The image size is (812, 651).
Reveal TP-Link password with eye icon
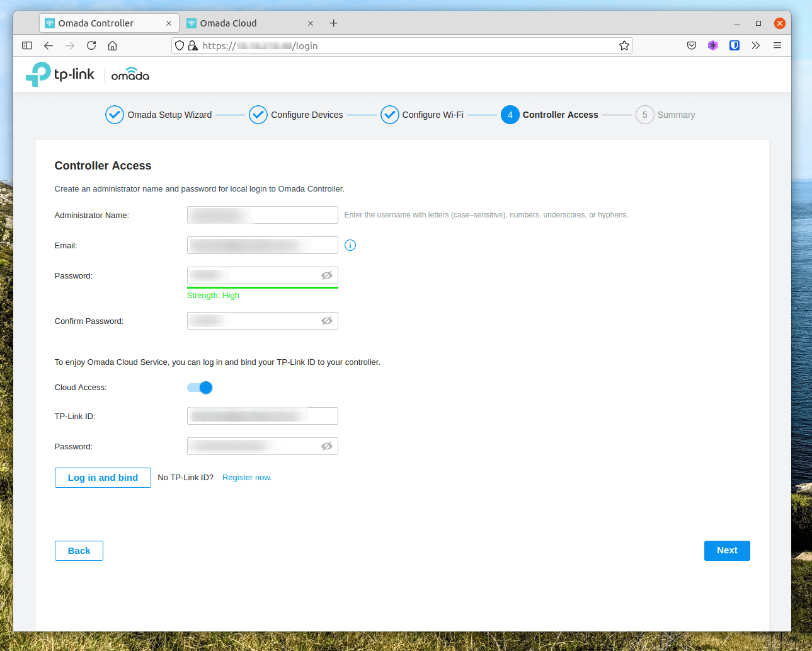[327, 446]
